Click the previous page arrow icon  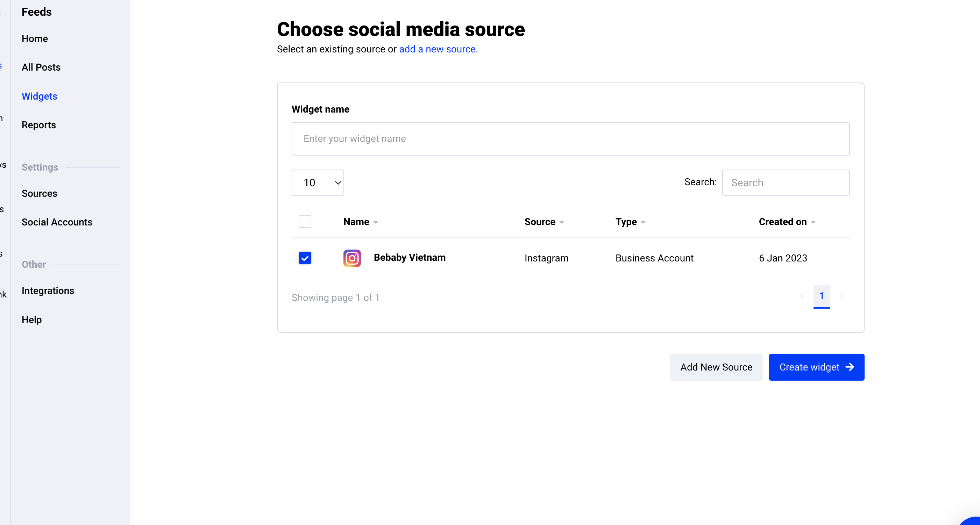click(802, 296)
